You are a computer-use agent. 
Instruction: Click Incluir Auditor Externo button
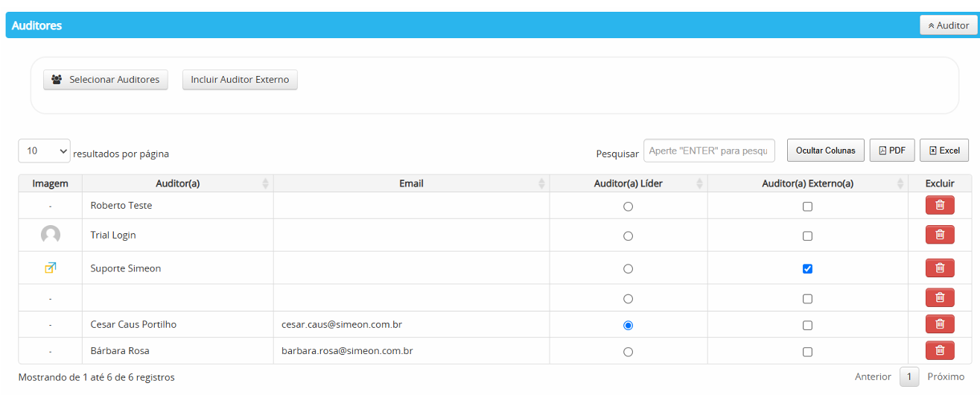point(240,80)
